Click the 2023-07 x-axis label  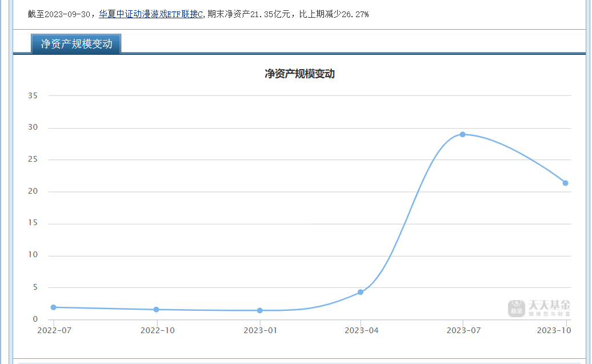(463, 330)
